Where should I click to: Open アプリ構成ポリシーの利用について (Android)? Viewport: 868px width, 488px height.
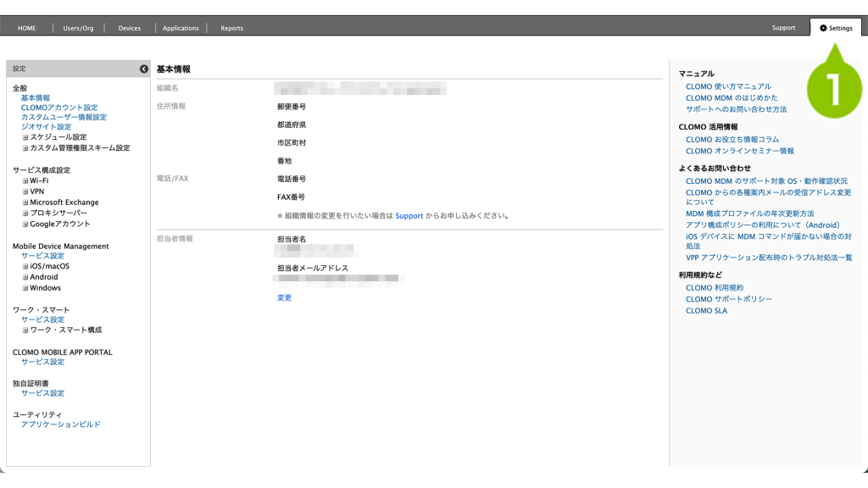tap(763, 225)
